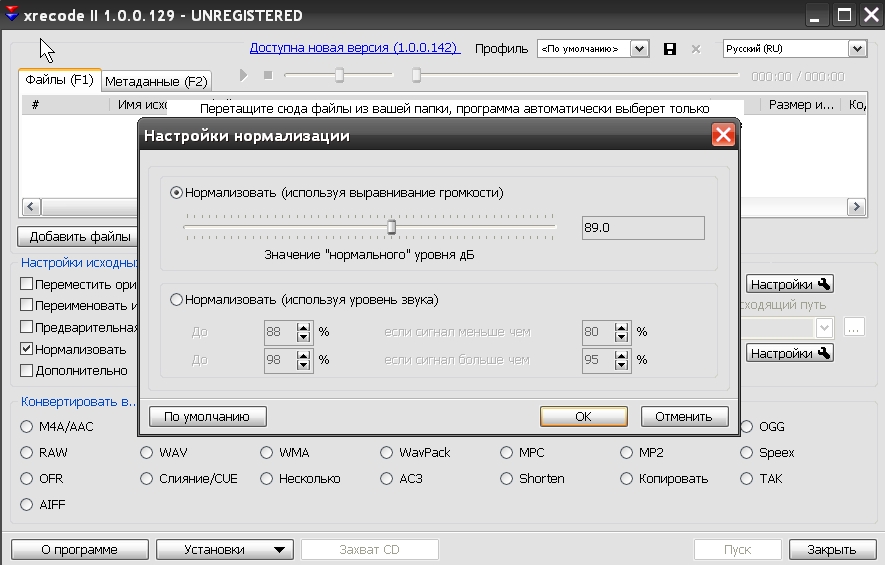This screenshot has height=565, width=885.
Task: Click the Закрыть button
Action: (832, 549)
